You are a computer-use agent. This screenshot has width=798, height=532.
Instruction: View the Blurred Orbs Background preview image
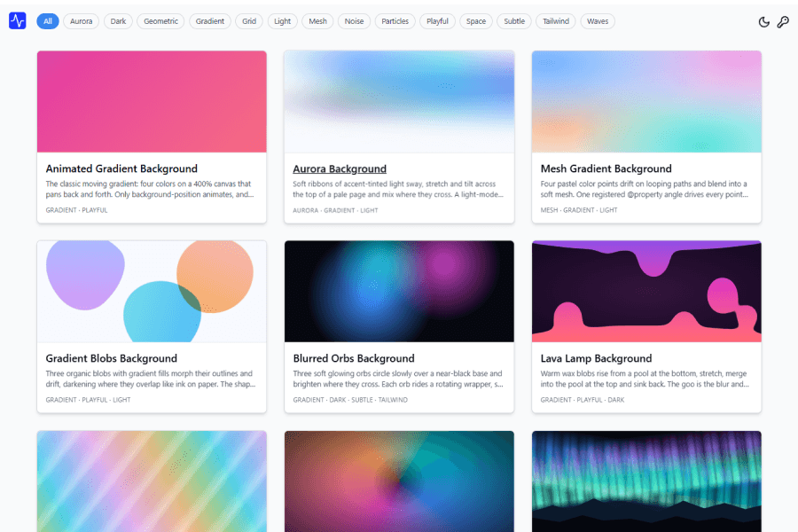point(399,291)
